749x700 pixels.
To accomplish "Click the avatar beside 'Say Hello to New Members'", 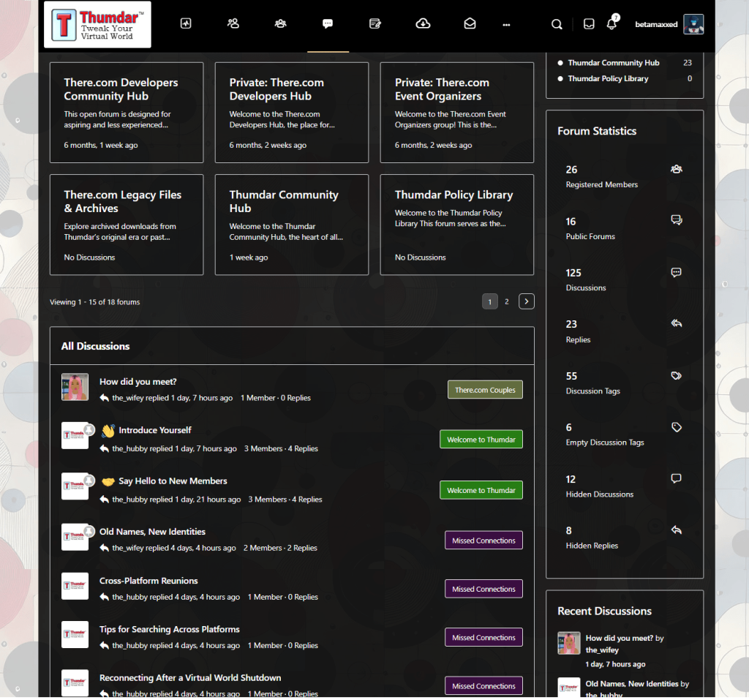I will coord(75,486).
